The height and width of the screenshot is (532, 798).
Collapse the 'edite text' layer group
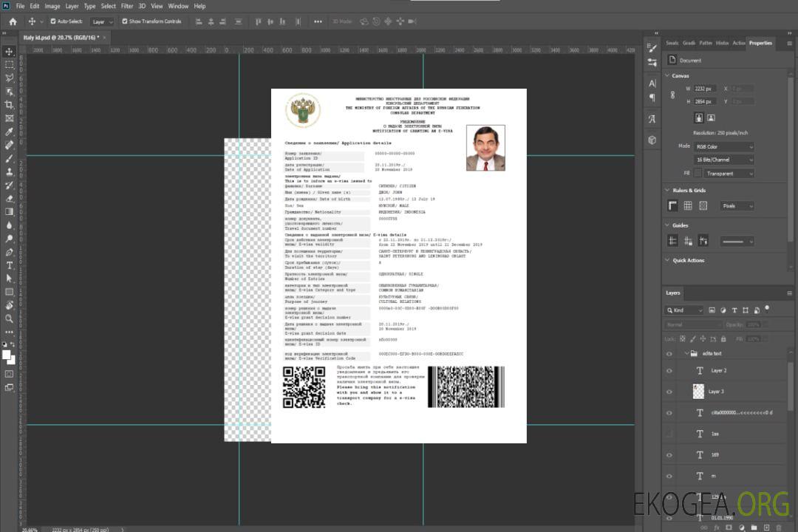[686, 353]
